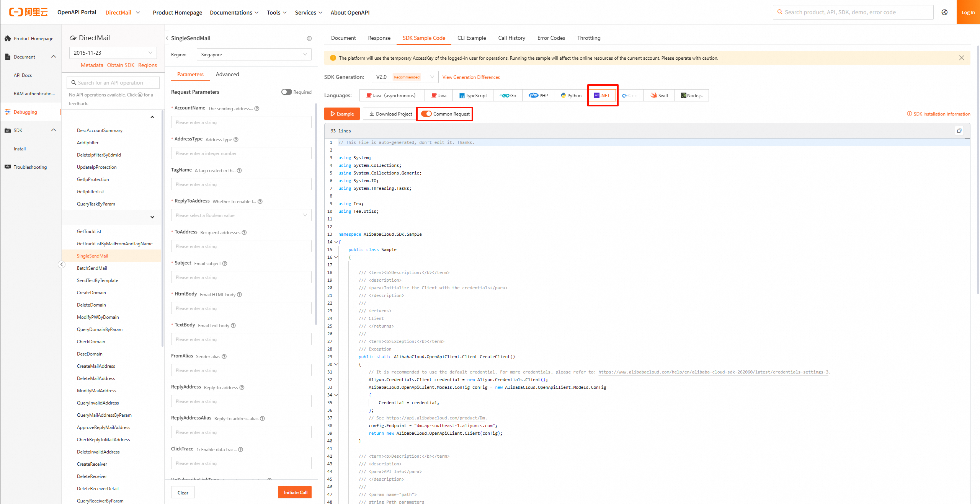Click the settings icon beside SingleSendMail title
Screen dimensions: 980x504
(x=309, y=38)
